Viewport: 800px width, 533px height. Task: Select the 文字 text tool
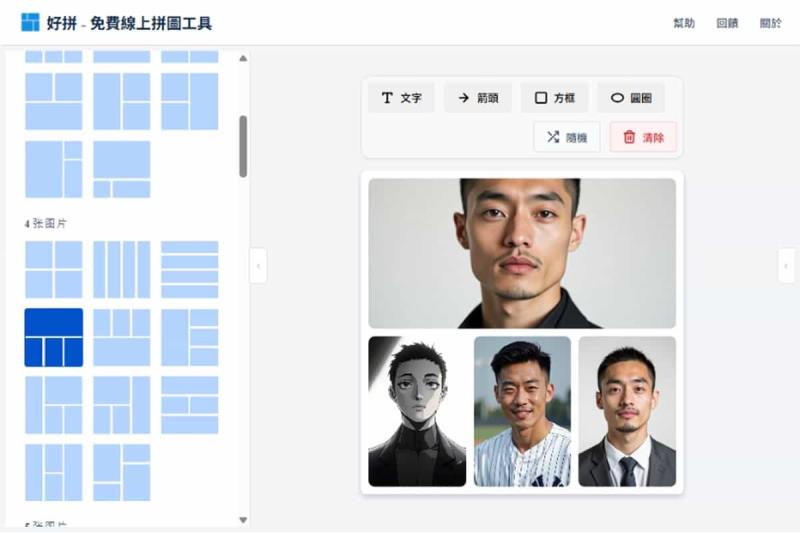[402, 97]
